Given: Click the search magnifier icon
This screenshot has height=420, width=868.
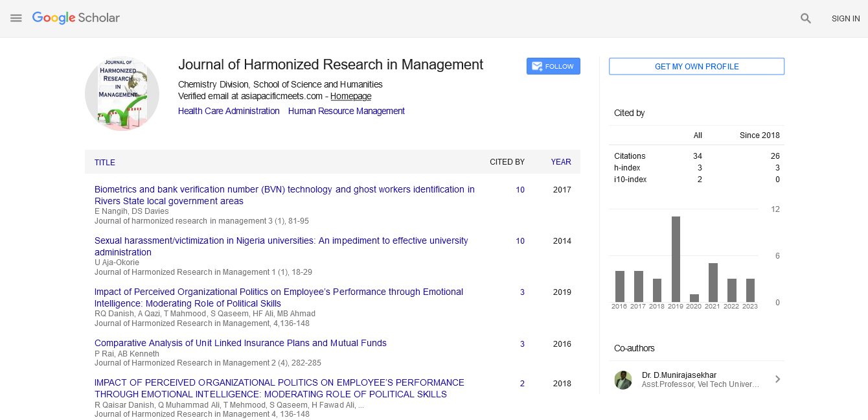Looking at the screenshot, I should pyautogui.click(x=806, y=19).
